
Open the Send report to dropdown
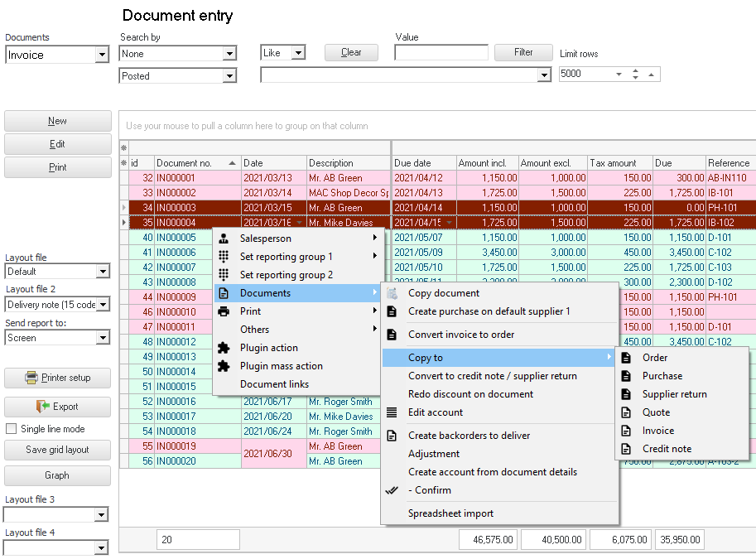[x=102, y=338]
